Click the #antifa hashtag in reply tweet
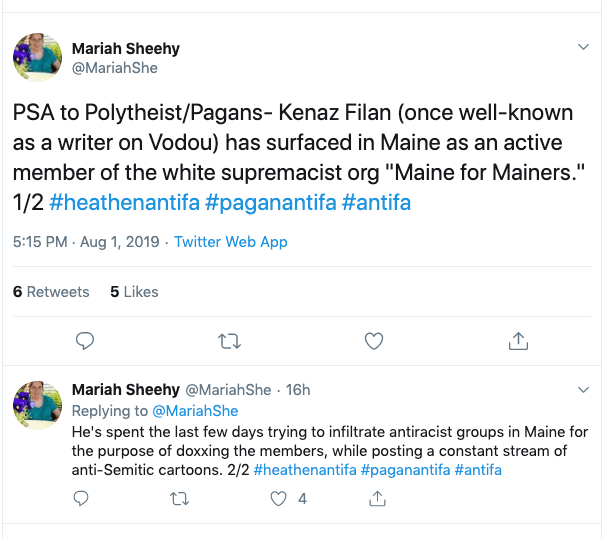This screenshot has width=615, height=538. point(478,469)
